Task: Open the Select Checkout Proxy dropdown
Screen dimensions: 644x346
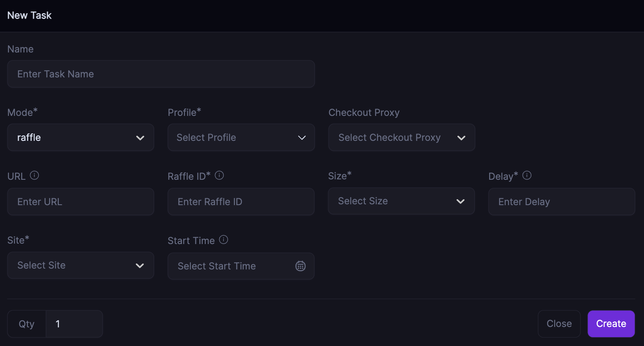Action: pyautogui.click(x=402, y=137)
